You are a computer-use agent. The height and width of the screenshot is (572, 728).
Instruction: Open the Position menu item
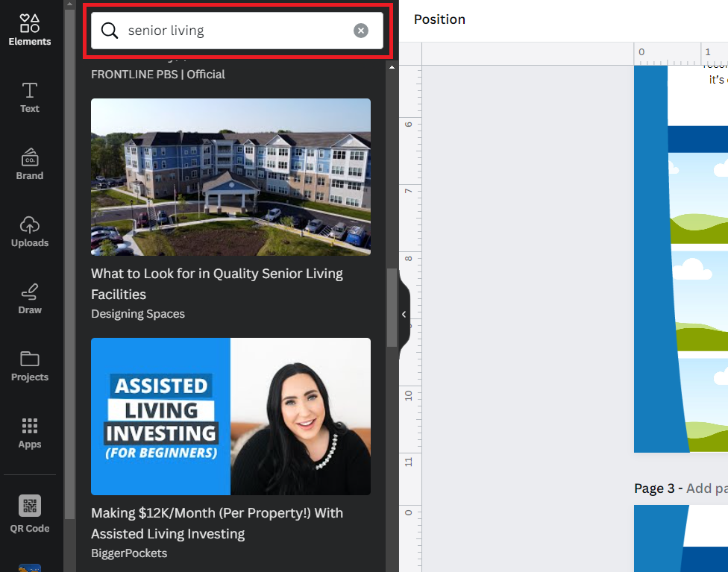[x=439, y=19]
